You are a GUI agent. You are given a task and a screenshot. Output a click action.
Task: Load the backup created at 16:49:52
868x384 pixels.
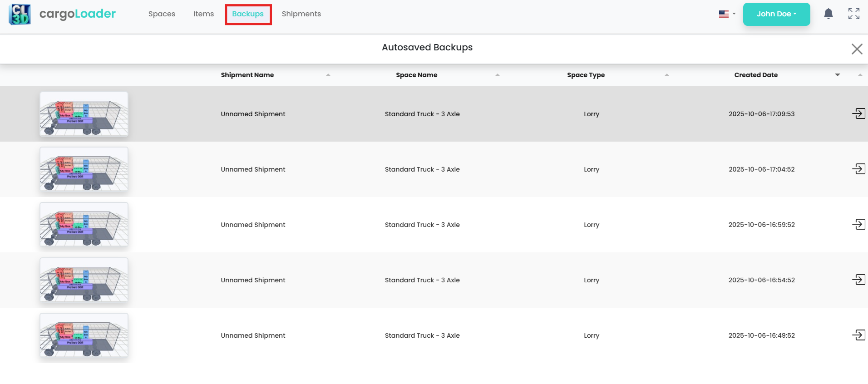[858, 335]
